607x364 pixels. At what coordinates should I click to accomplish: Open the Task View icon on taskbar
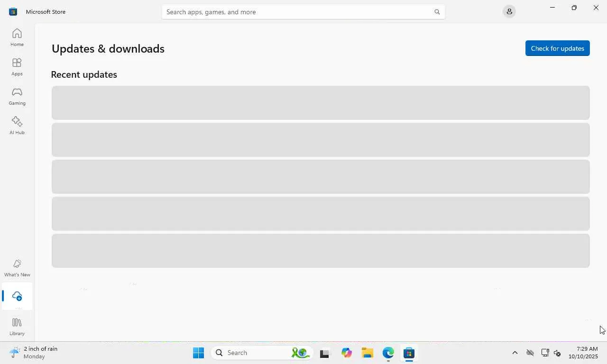coord(324,353)
